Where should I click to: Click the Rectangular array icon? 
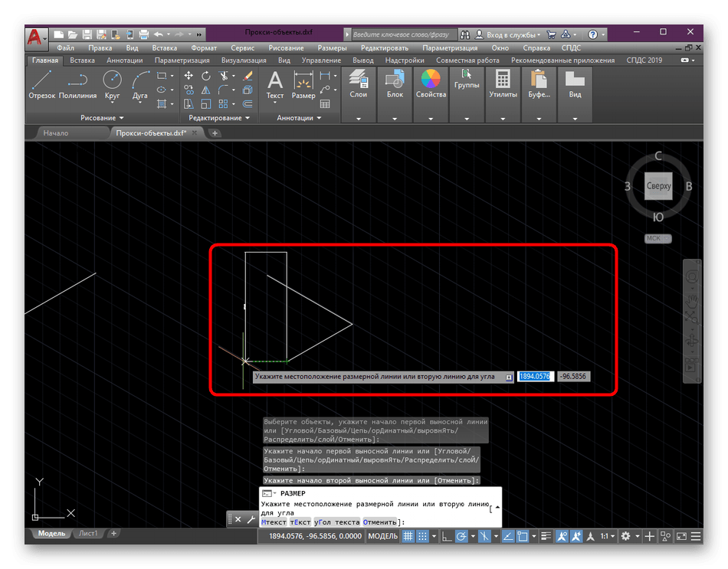coord(224,104)
